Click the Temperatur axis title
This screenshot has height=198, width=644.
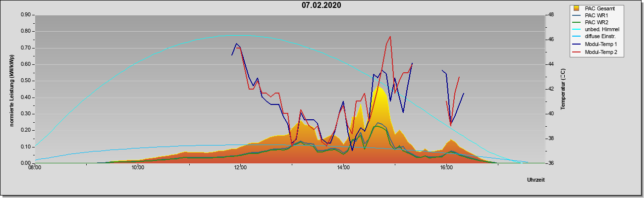point(563,89)
